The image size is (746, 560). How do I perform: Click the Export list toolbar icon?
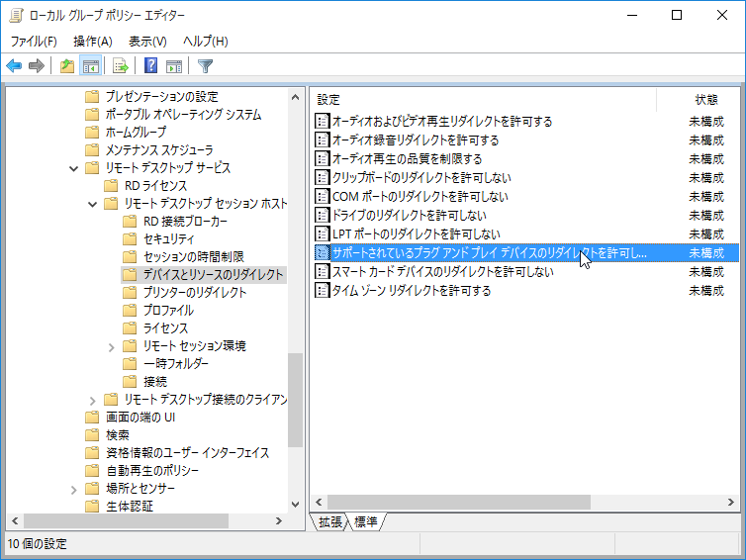point(121,65)
